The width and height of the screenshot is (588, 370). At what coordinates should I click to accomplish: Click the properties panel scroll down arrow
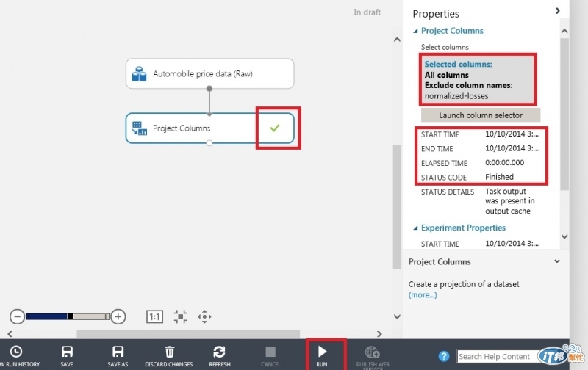point(564,236)
